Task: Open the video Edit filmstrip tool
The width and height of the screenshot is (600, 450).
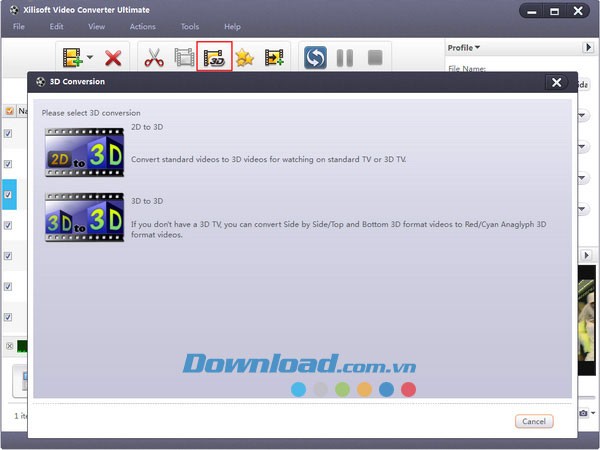Action: [184, 57]
